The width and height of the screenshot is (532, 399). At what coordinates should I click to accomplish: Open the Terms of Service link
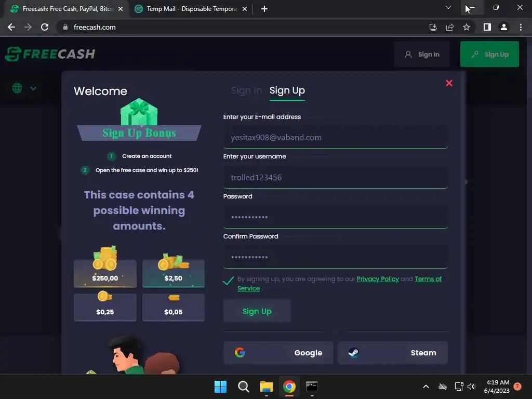[428, 279]
